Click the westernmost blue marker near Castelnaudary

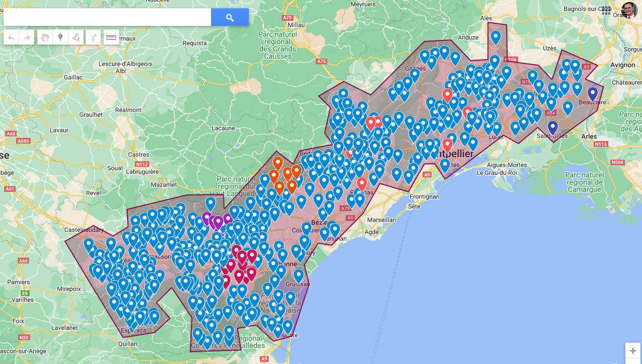[89, 244]
